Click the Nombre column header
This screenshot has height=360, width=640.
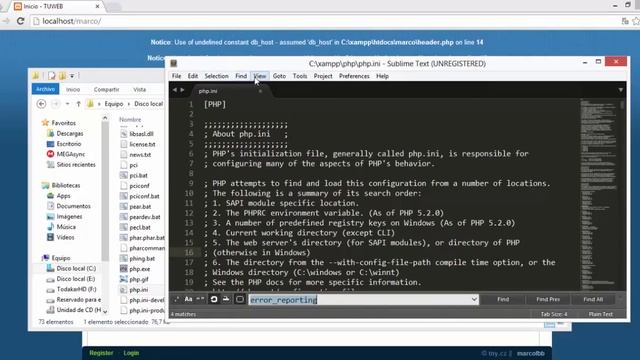pyautogui.click(x=130, y=120)
